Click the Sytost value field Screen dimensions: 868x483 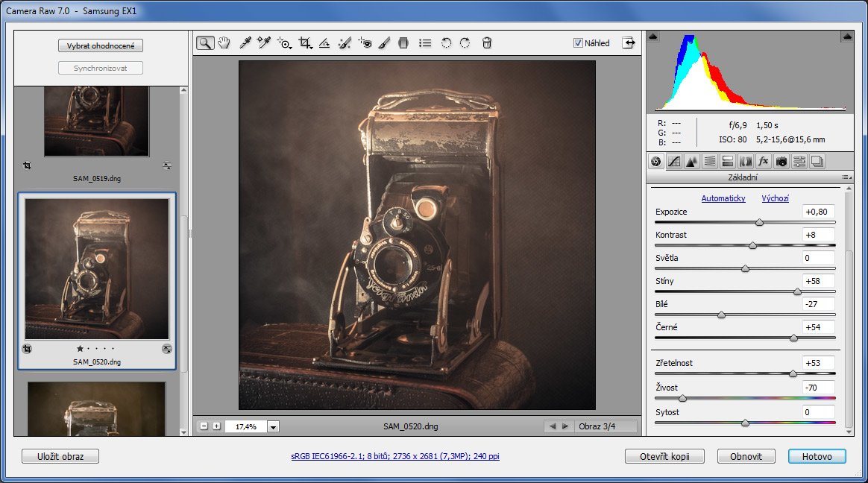(x=818, y=412)
